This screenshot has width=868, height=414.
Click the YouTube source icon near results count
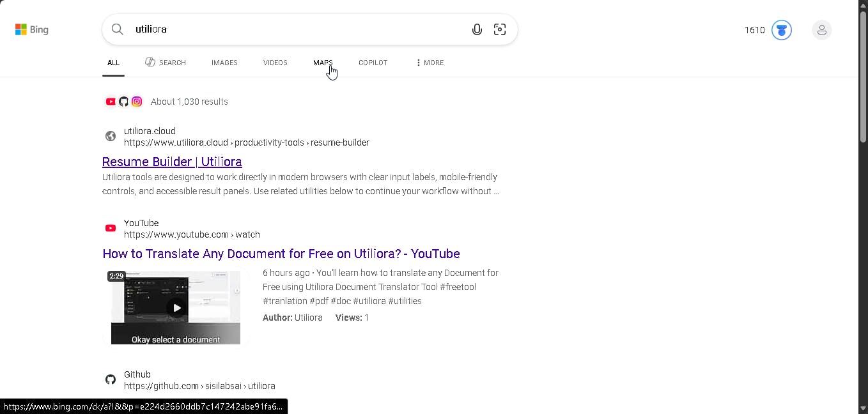[111, 102]
